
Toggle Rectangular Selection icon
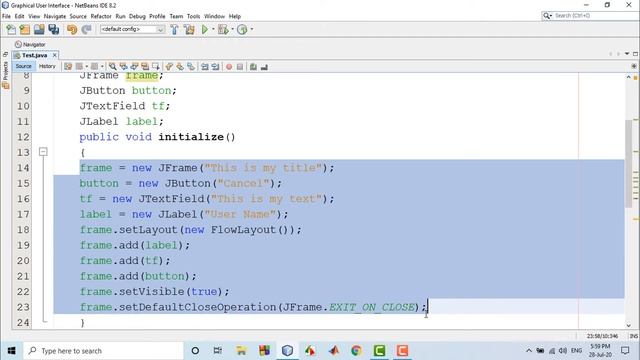[x=156, y=67]
